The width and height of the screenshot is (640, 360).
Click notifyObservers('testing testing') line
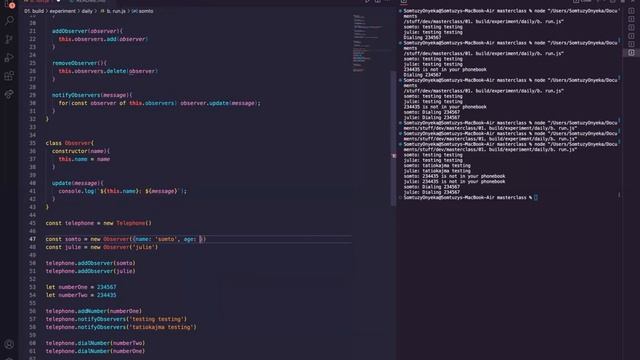click(x=116, y=319)
